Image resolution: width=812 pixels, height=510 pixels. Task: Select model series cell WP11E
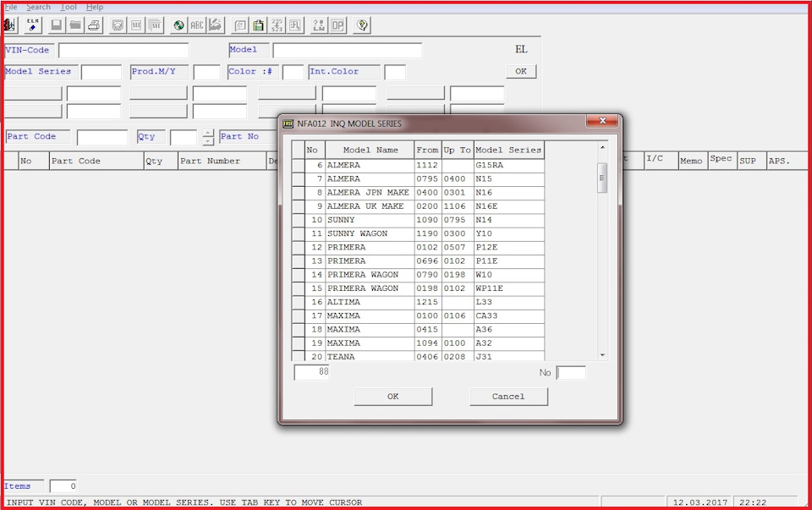click(509, 288)
